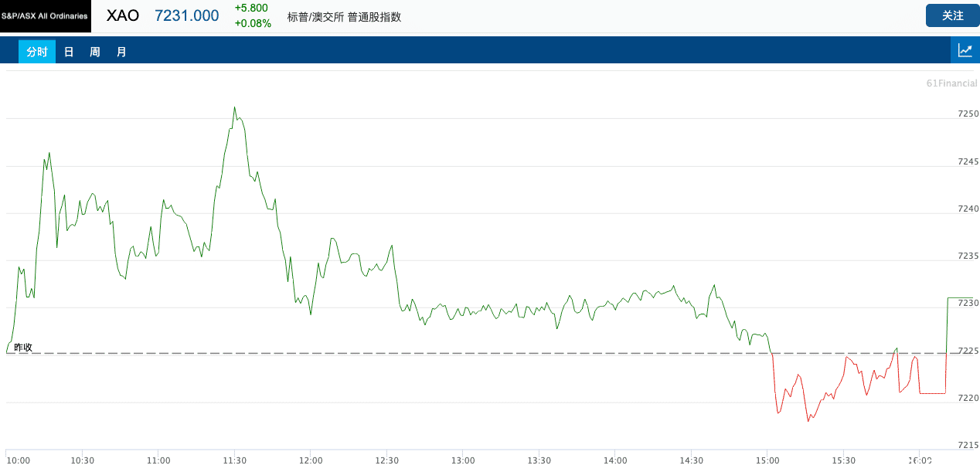The width and height of the screenshot is (980, 472).
Task: Click the XAO ticker symbol
Action: click(x=123, y=15)
